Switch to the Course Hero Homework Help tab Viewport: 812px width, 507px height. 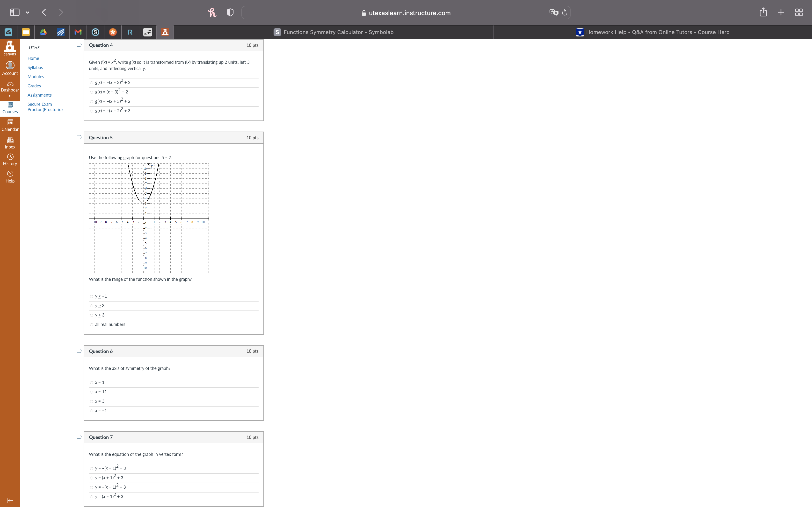(x=652, y=32)
